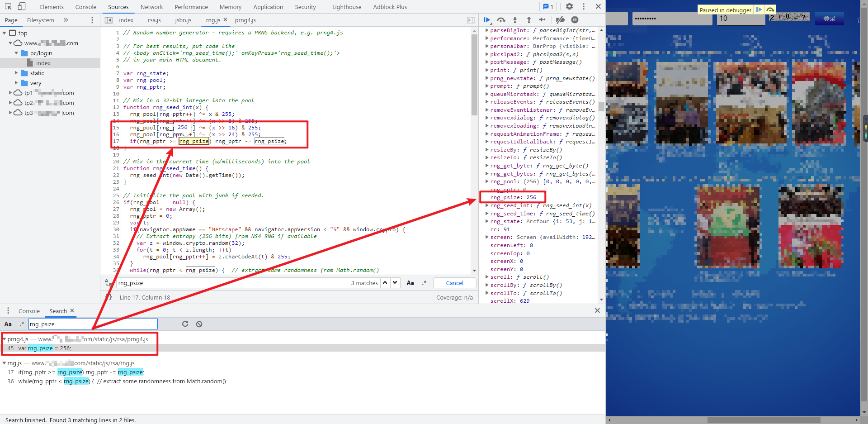868x424 pixels.
Task: Activate the inspect element picker icon
Action: tap(8, 6)
